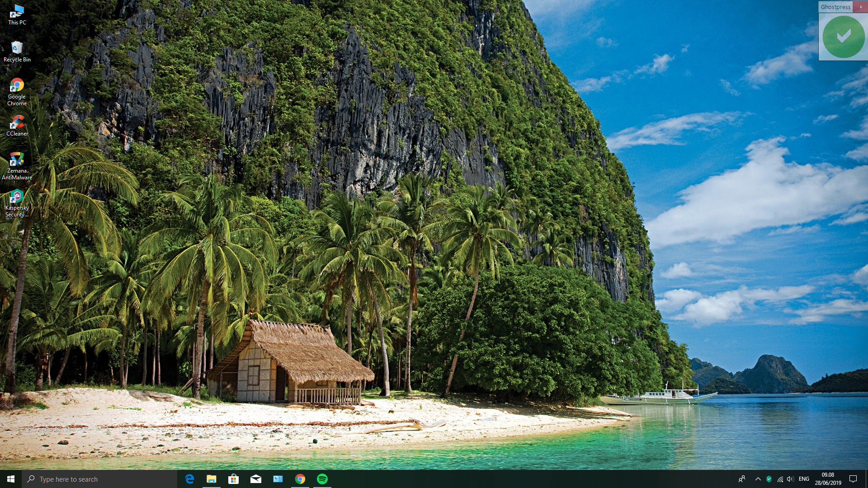Screen dimensions: 868x488
Task: Select the CCleaner desktop shortcut
Action: [x=17, y=125]
